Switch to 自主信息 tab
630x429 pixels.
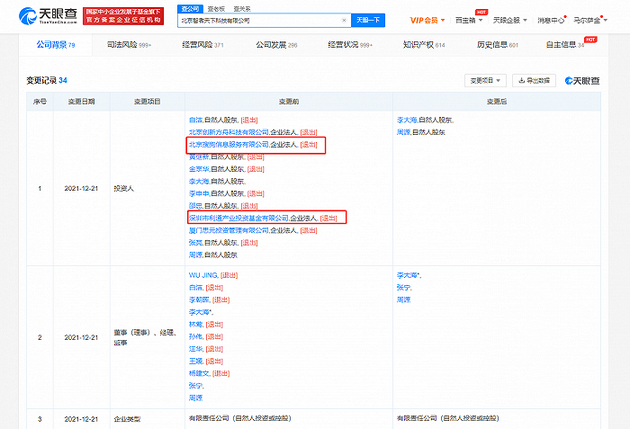point(565,45)
